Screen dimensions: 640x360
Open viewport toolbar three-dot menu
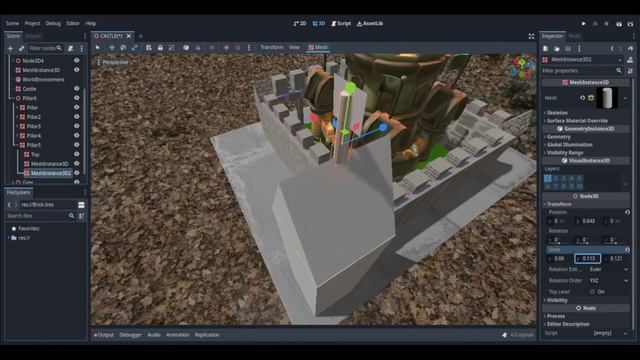click(249, 47)
